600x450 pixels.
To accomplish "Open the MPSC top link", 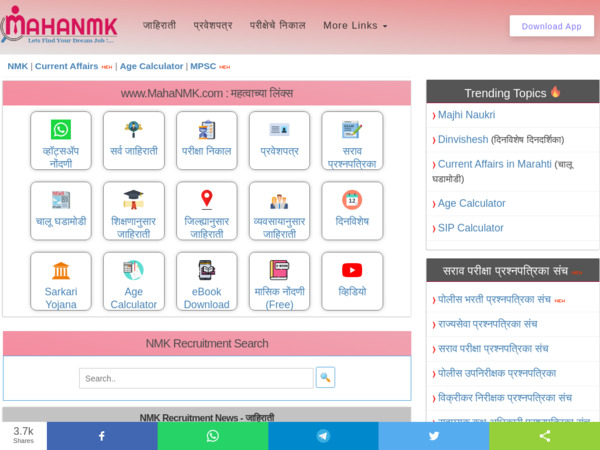I will pos(203,66).
